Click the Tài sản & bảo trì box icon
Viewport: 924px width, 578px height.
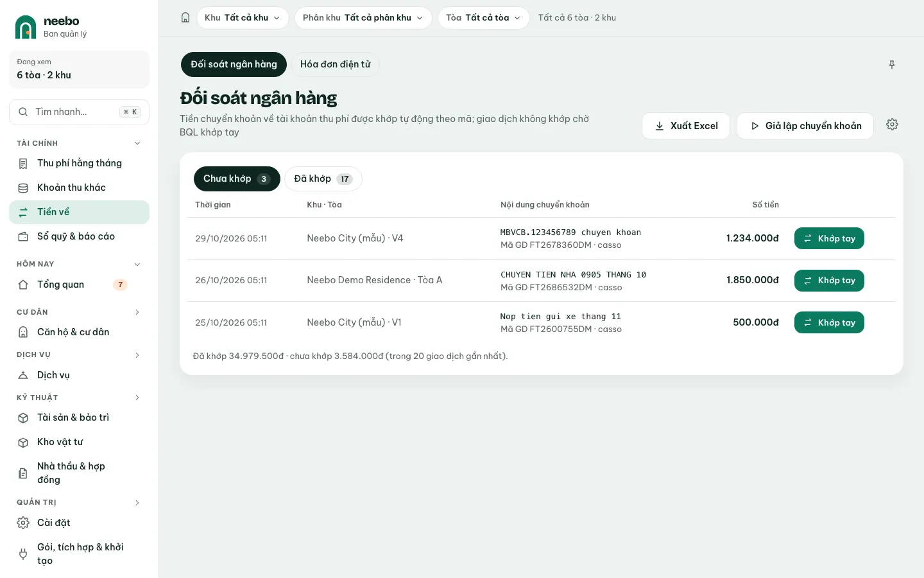(23, 418)
